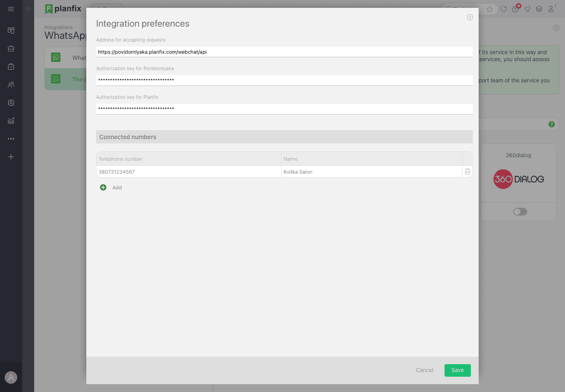This screenshot has width=565, height=392.
Task: Open the user avatar at the sidebar bottom
Action: click(x=11, y=377)
